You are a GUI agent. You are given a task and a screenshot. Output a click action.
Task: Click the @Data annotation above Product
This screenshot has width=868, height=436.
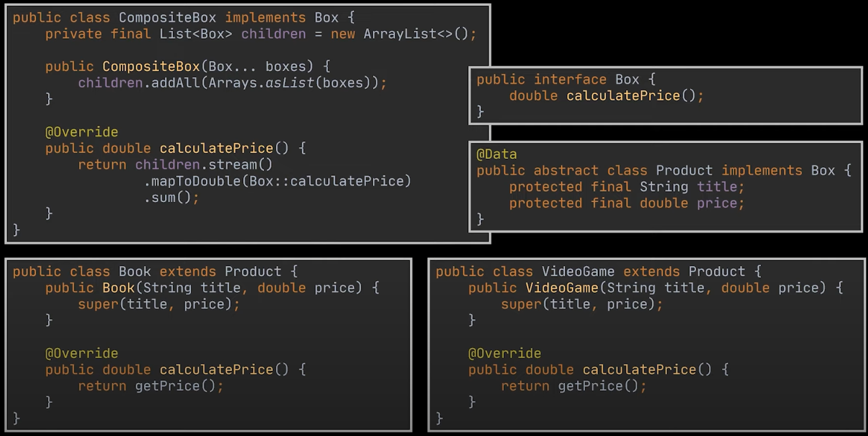click(496, 154)
